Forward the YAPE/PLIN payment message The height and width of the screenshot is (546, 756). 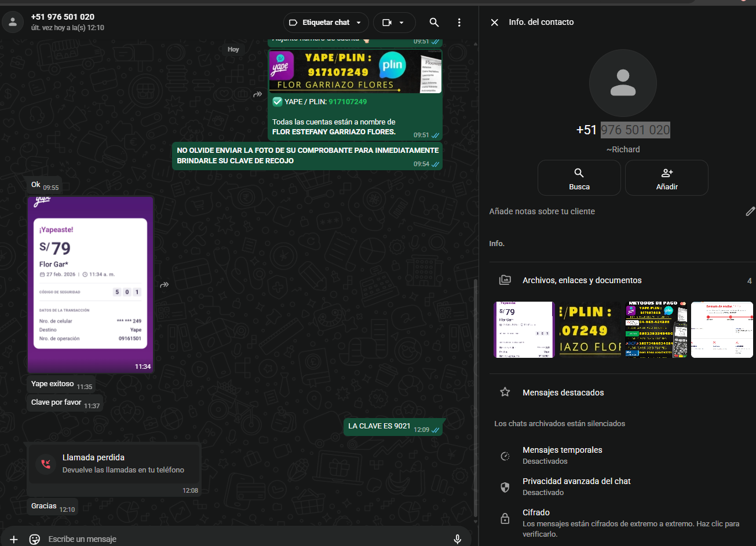(x=258, y=94)
